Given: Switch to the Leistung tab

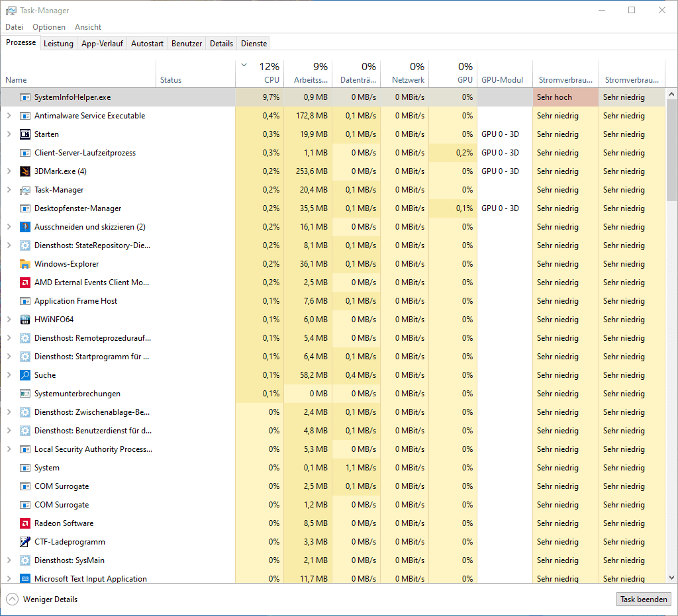Looking at the screenshot, I should (x=58, y=44).
